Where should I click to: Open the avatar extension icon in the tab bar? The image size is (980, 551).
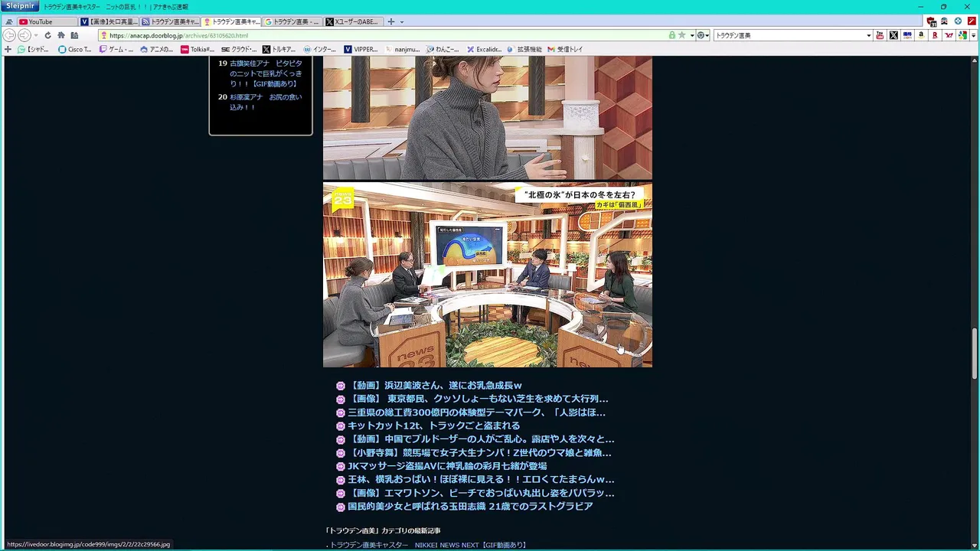coord(944,21)
